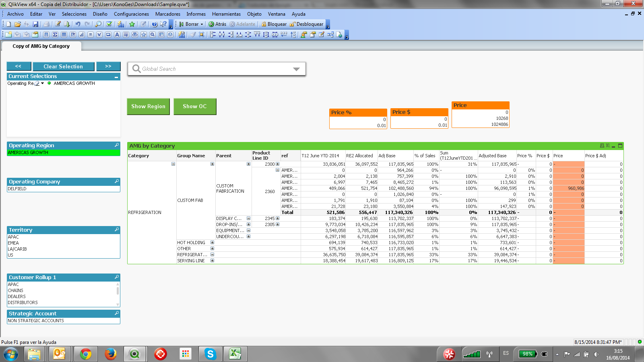Click the Quick Chart toolbar icon
The height and width of the screenshot is (362, 644).
pyautogui.click(x=121, y=24)
